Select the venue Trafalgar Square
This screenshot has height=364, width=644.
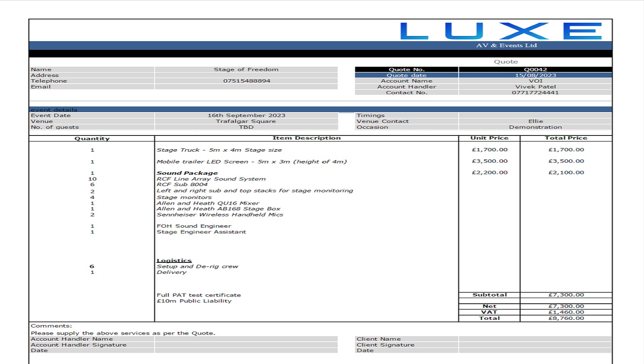(x=246, y=121)
